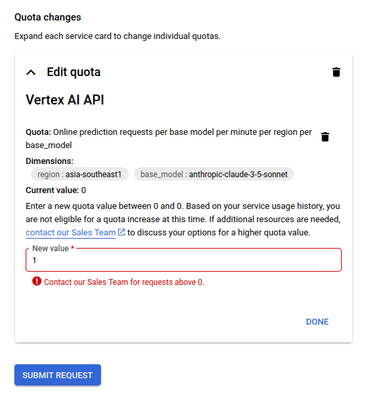Select the base_model anthropic-claude-3-5-sonnet chip
The width and height of the screenshot is (366, 400).
point(214,174)
